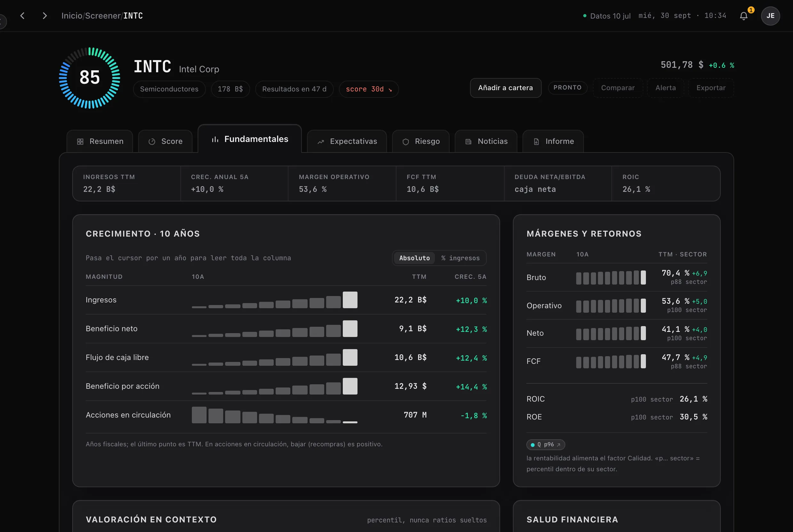Viewport: 793px width, 532px height.
Task: Click the Bruto margin sparkline bars
Action: tap(611, 278)
